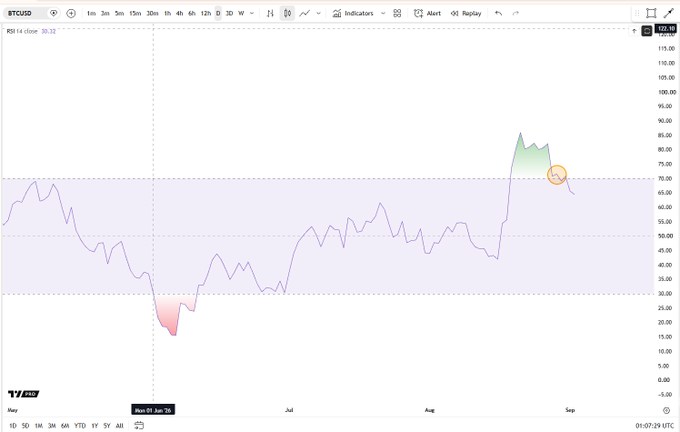680x432 pixels.
Task: Start bar Replay mode
Action: tap(466, 13)
